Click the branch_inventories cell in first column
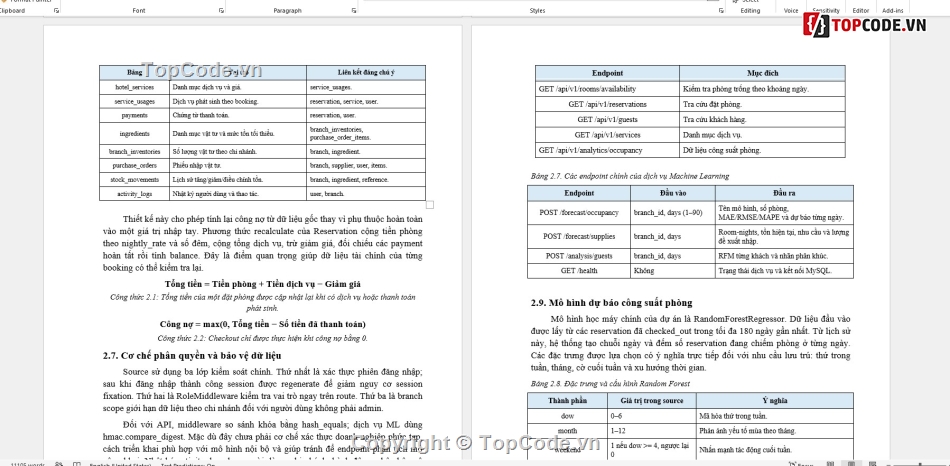Image resolution: width=950 pixels, height=466 pixels. 135,151
